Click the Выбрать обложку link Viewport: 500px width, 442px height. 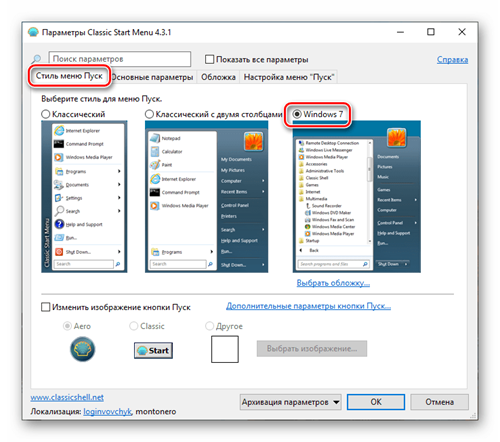pos(333,283)
